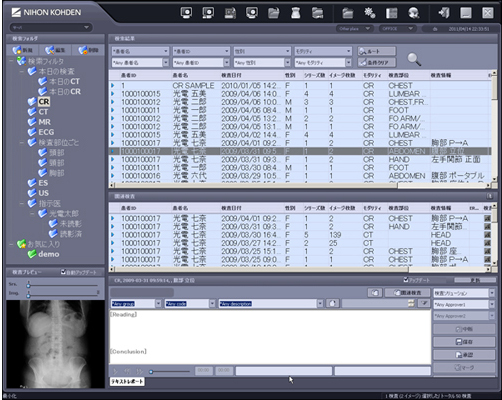Open the Any group dropdown

click(x=158, y=303)
